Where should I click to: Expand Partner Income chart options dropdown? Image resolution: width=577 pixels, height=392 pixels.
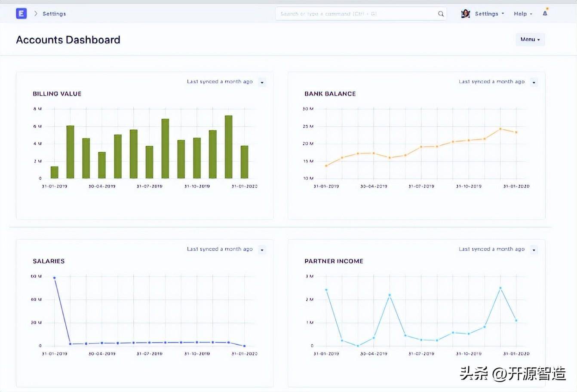pos(534,250)
